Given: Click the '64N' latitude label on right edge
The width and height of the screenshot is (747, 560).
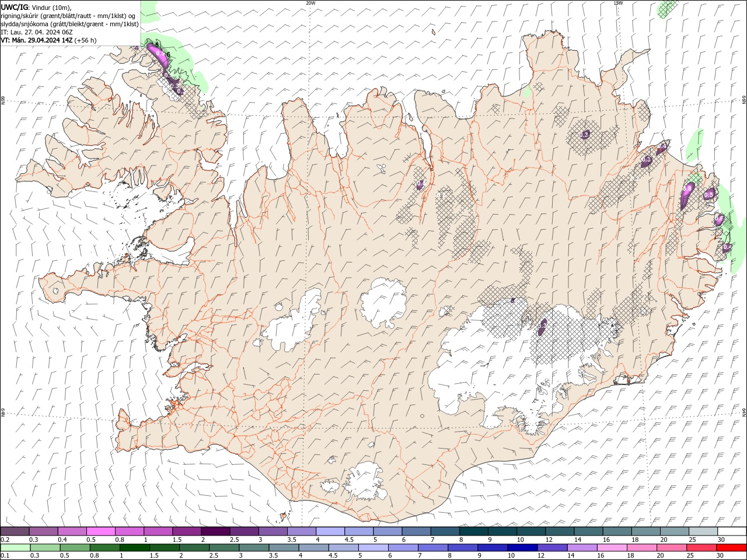Looking at the screenshot, I should tap(744, 412).
